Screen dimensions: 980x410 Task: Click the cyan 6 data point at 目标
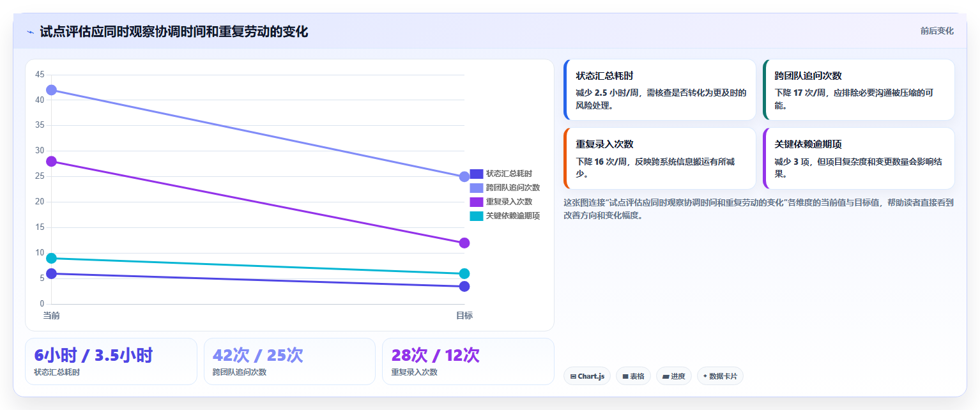[x=464, y=274]
